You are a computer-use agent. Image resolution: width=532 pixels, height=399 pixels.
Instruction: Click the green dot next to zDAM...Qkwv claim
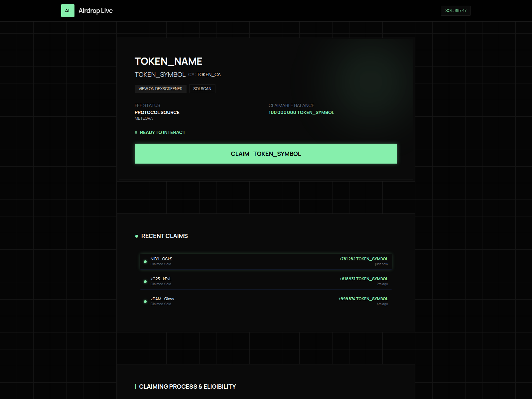[145, 301]
